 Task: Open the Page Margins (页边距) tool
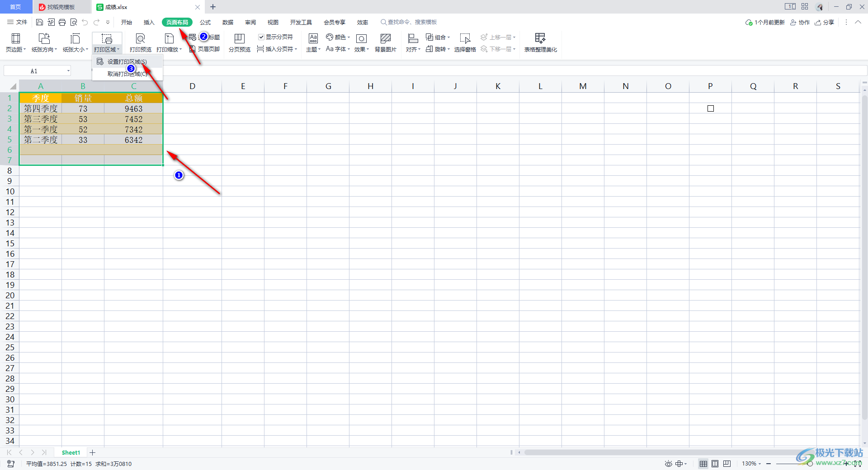pyautogui.click(x=15, y=43)
